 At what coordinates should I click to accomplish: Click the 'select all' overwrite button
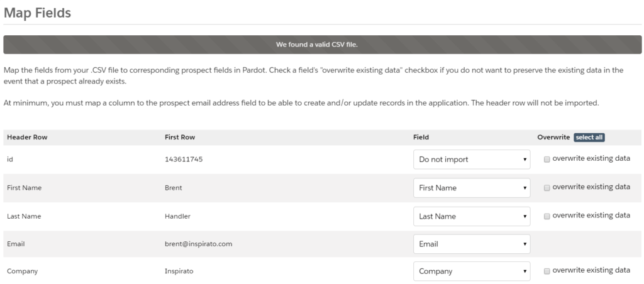pos(589,138)
